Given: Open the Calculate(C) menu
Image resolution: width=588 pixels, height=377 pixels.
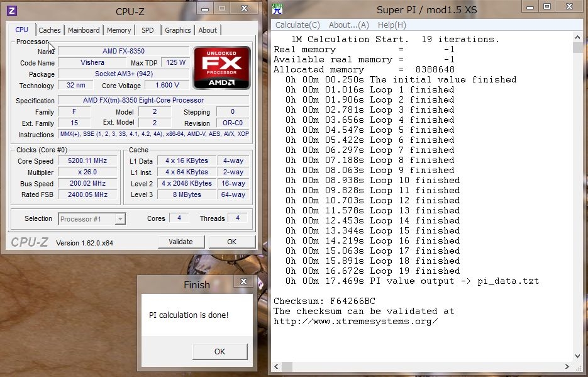Looking at the screenshot, I should [x=297, y=25].
